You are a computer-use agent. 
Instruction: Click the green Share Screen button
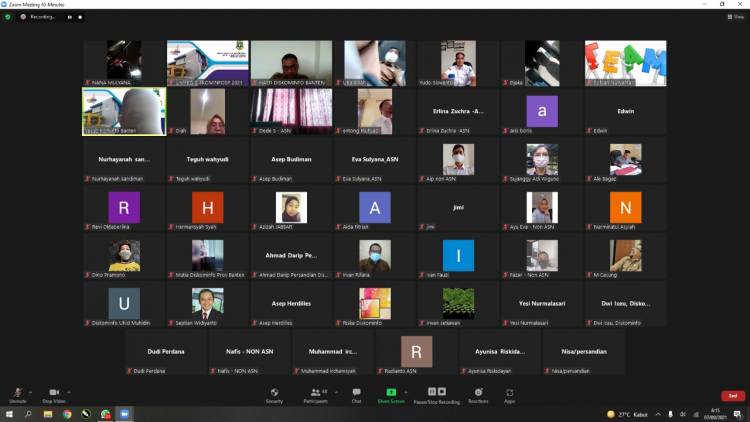[x=390, y=393]
